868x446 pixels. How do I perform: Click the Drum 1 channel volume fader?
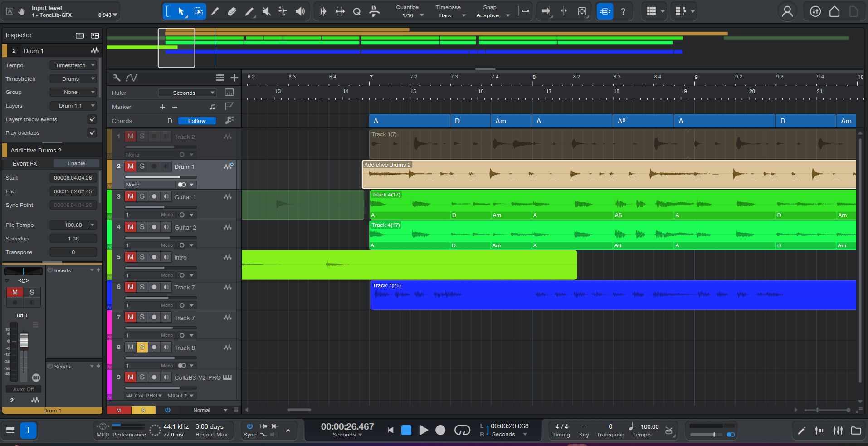(x=24, y=340)
